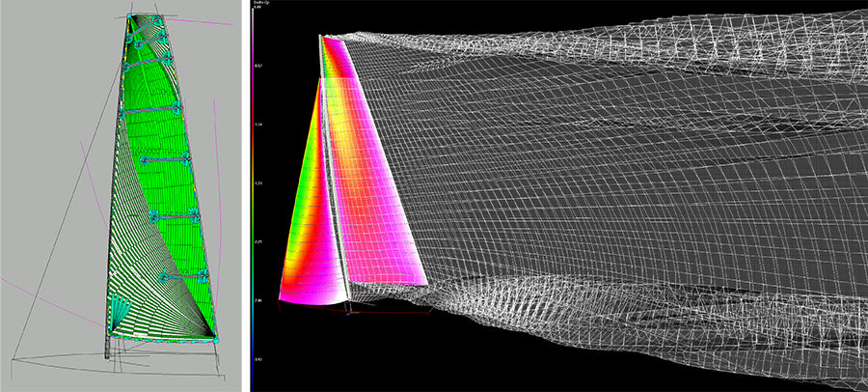868x392 pixels.
Task: Click the mainsail head at the mast top
Action: [132, 19]
